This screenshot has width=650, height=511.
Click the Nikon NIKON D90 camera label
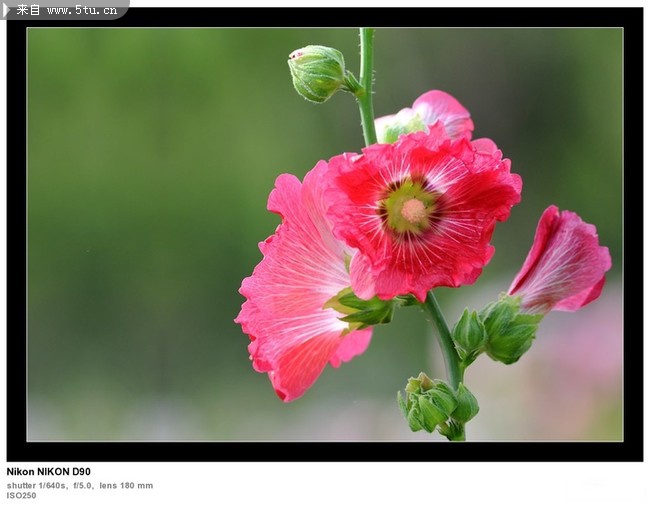tap(49, 471)
